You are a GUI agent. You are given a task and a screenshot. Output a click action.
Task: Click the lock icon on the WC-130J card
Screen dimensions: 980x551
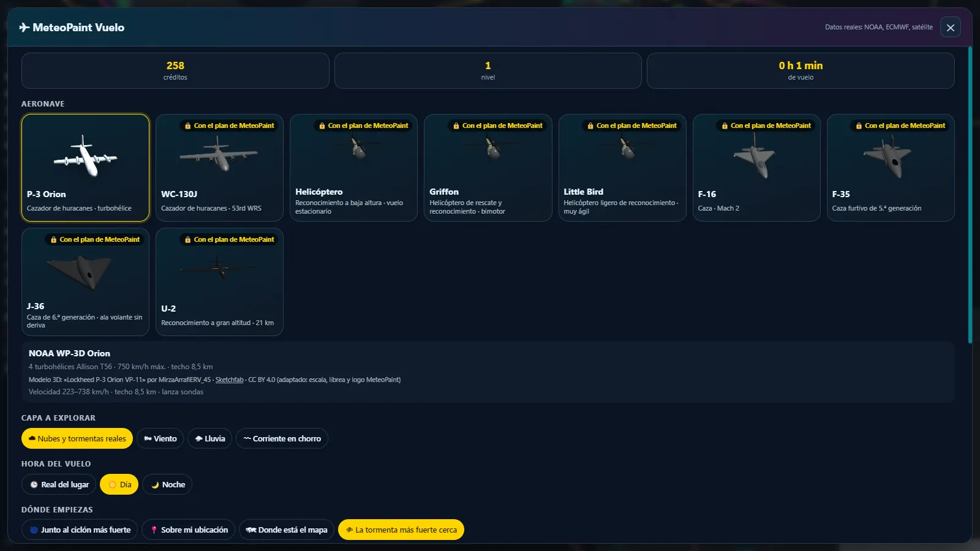point(188,126)
